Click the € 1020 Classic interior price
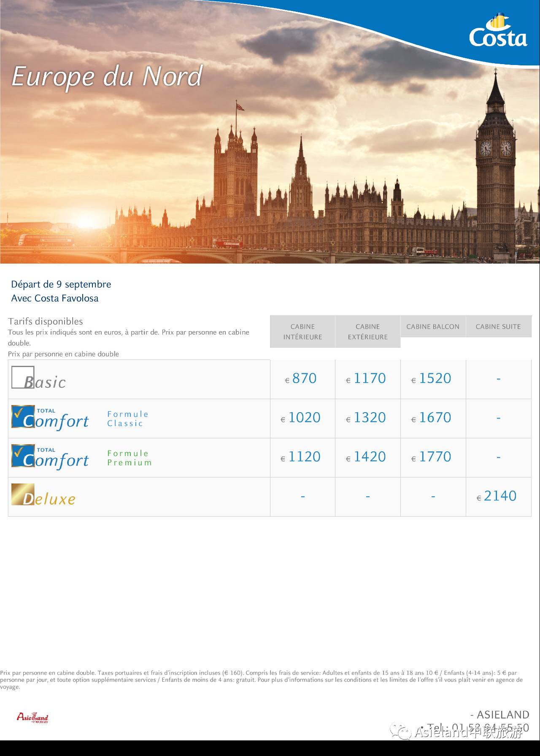 pos(301,418)
